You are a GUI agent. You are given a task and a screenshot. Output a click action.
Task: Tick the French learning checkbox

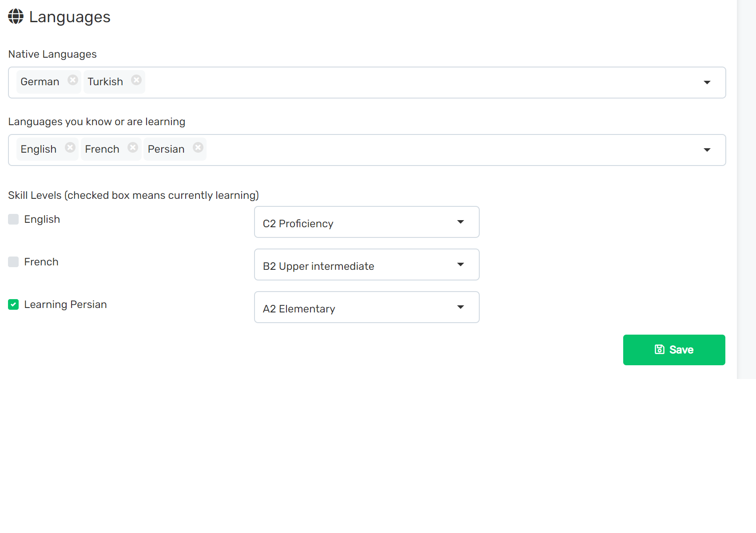13,262
